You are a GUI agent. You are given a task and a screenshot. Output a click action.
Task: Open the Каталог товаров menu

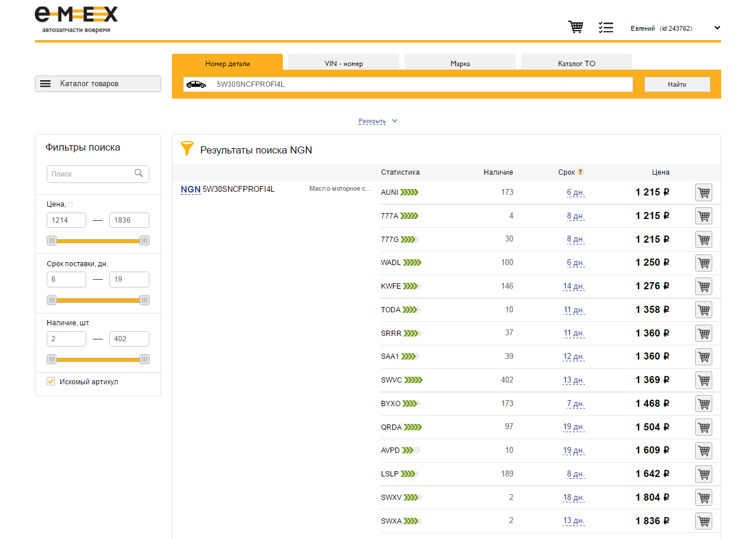point(98,84)
